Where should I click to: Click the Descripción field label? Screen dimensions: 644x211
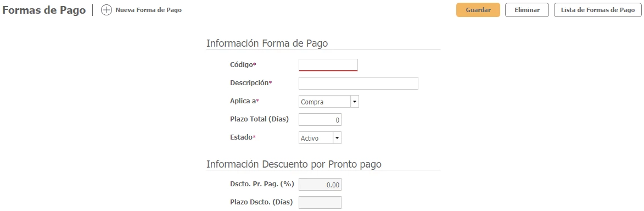click(249, 82)
